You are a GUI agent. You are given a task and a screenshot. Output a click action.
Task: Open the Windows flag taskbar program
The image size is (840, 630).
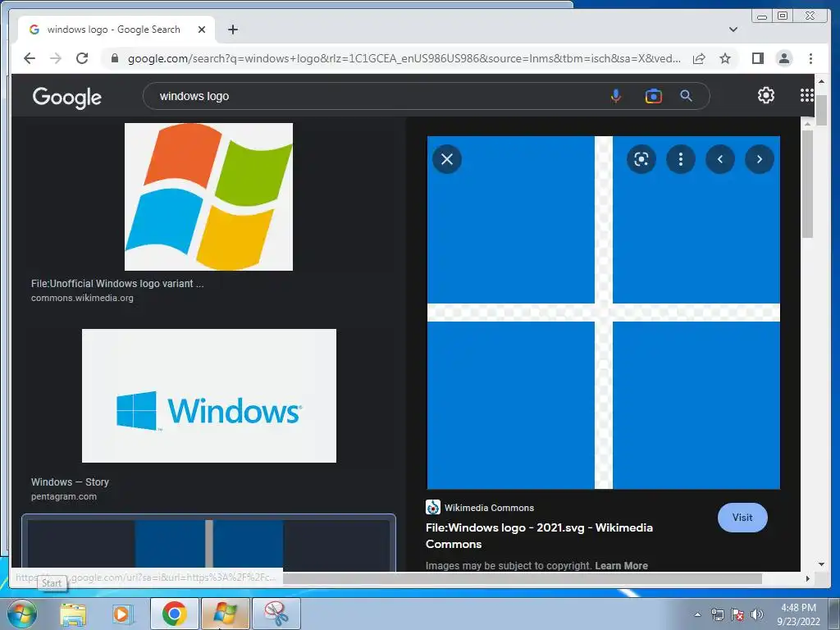[x=225, y=614]
